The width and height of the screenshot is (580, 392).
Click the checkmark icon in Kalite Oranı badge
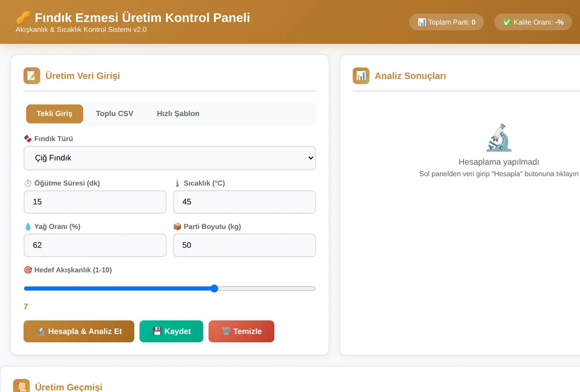(507, 22)
